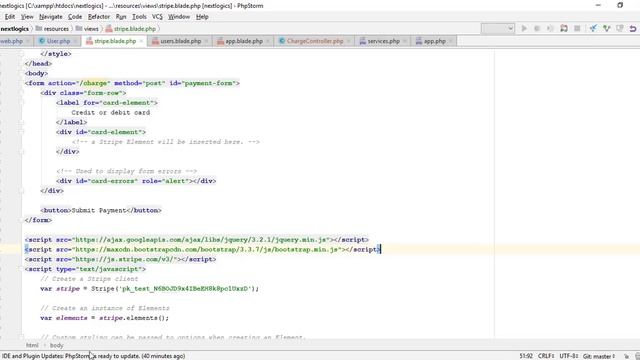Open the Edit menu

click(10, 17)
